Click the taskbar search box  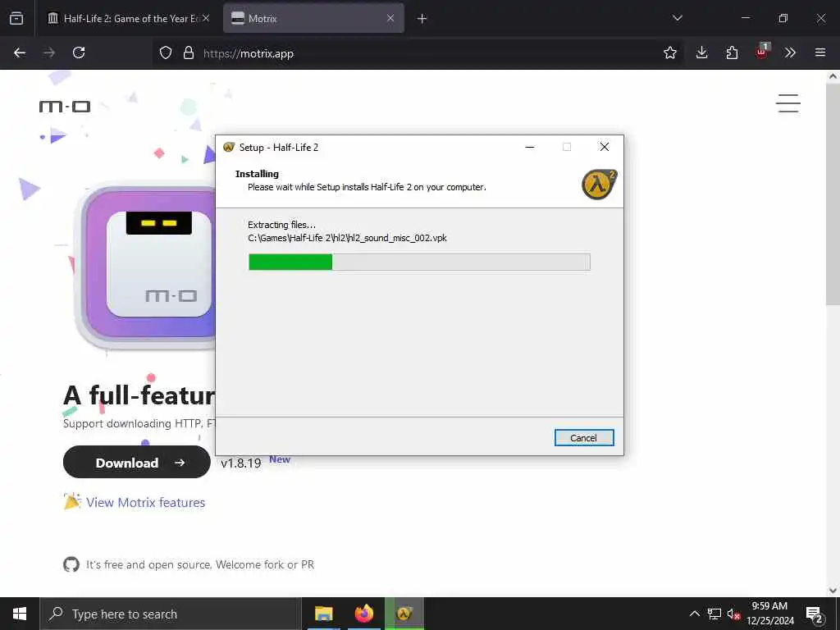(171, 614)
